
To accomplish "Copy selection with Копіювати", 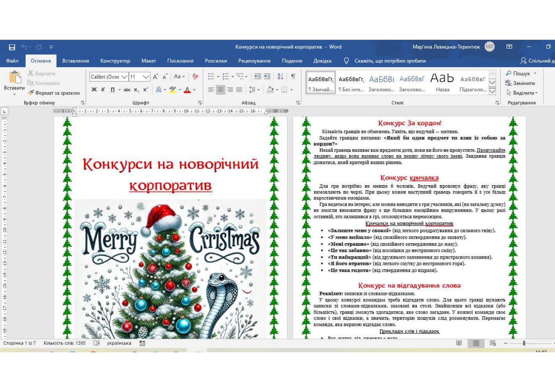I will coord(44,83).
